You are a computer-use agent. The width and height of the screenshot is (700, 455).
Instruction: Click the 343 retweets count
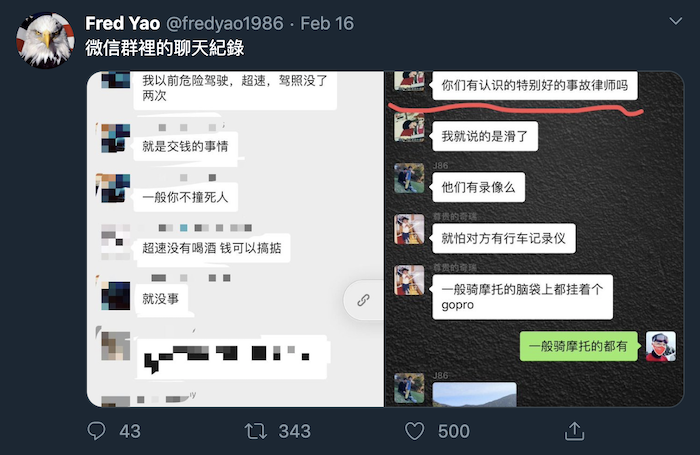coord(295,431)
